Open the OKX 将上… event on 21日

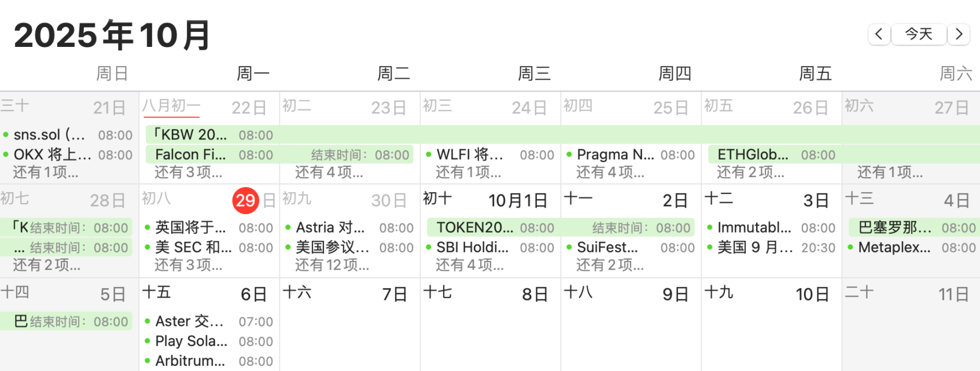(x=68, y=155)
